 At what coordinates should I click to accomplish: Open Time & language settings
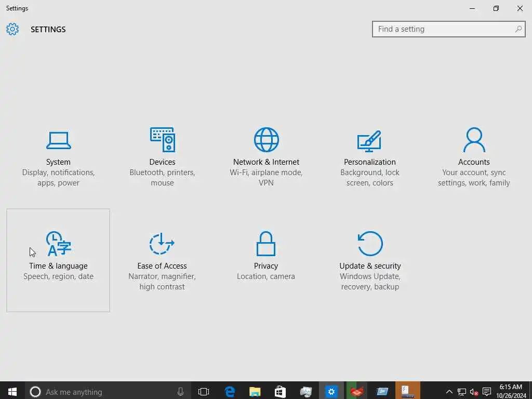pyautogui.click(x=58, y=260)
